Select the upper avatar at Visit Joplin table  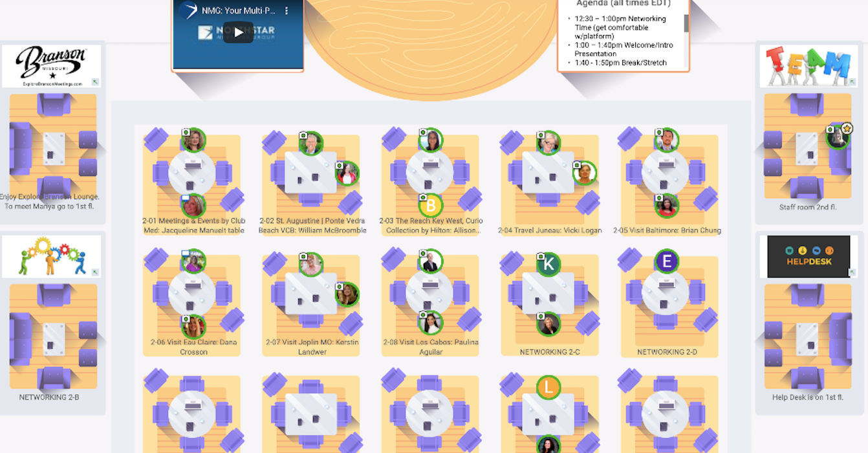click(311, 265)
